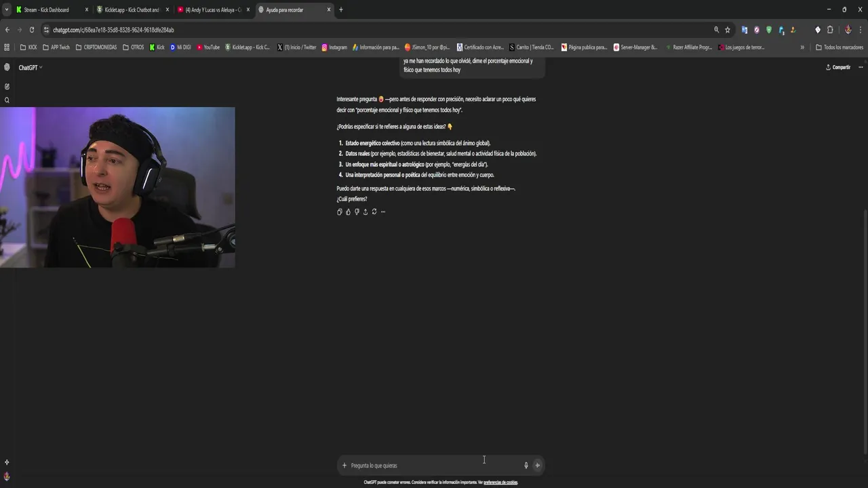Open the Razer Affiliate Program bookmark

click(689, 47)
